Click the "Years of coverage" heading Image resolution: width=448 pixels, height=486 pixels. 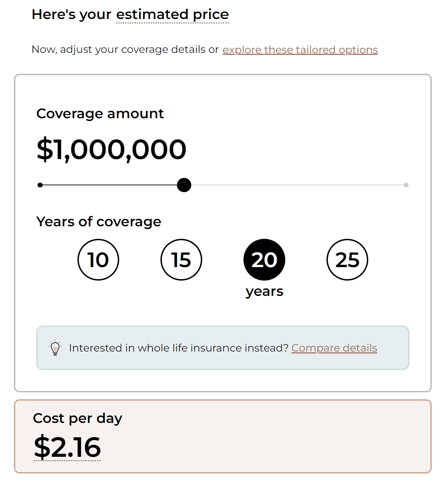click(99, 222)
